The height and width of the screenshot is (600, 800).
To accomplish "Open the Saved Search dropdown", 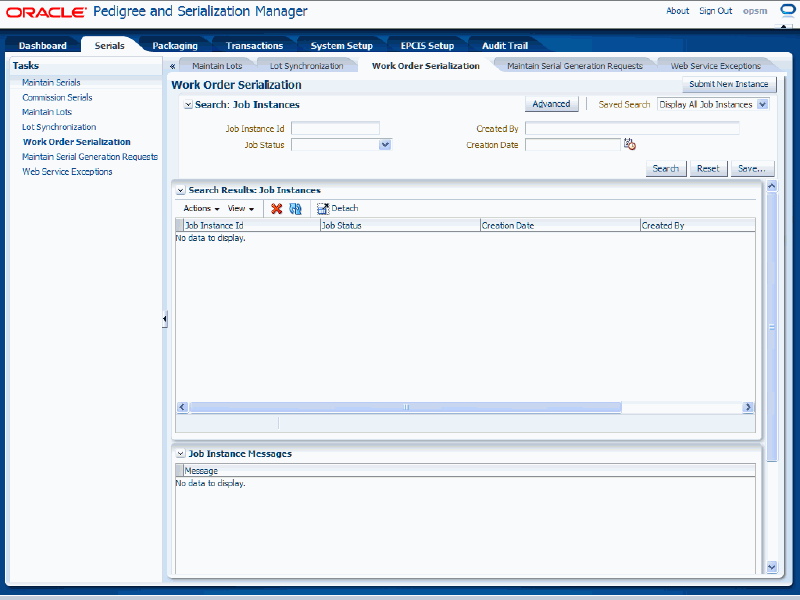I will pos(763,104).
